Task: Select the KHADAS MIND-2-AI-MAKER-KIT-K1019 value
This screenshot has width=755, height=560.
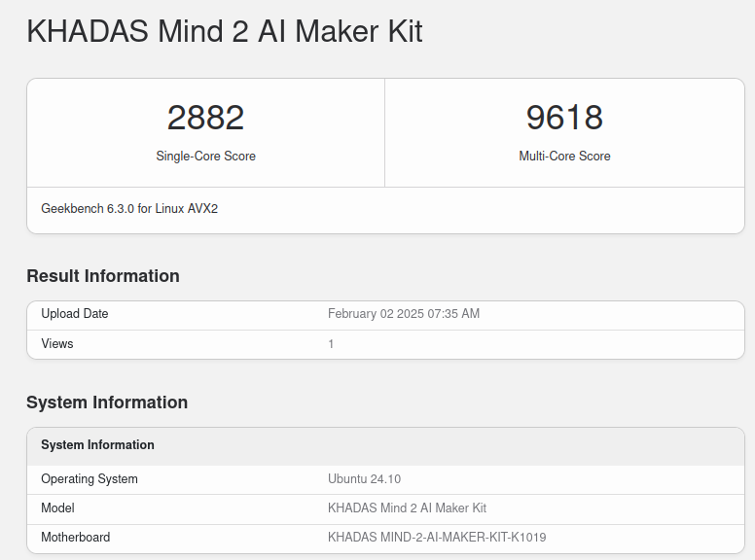Action: click(437, 537)
